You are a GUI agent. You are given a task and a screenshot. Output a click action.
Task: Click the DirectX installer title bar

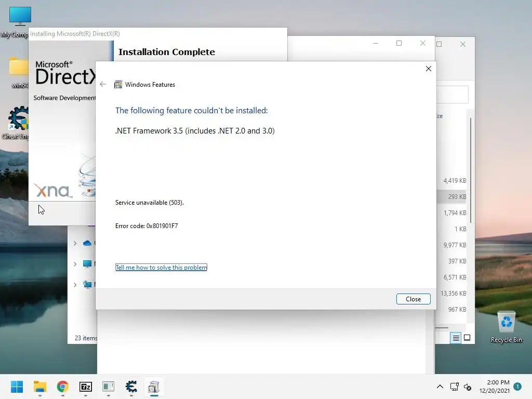(x=158, y=34)
